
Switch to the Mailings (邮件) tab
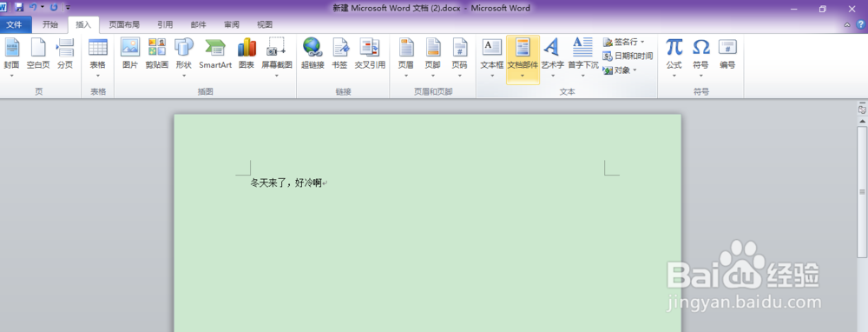(198, 25)
